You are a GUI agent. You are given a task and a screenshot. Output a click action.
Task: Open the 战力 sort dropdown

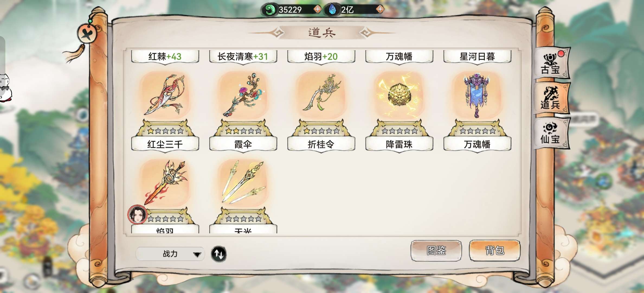click(170, 254)
